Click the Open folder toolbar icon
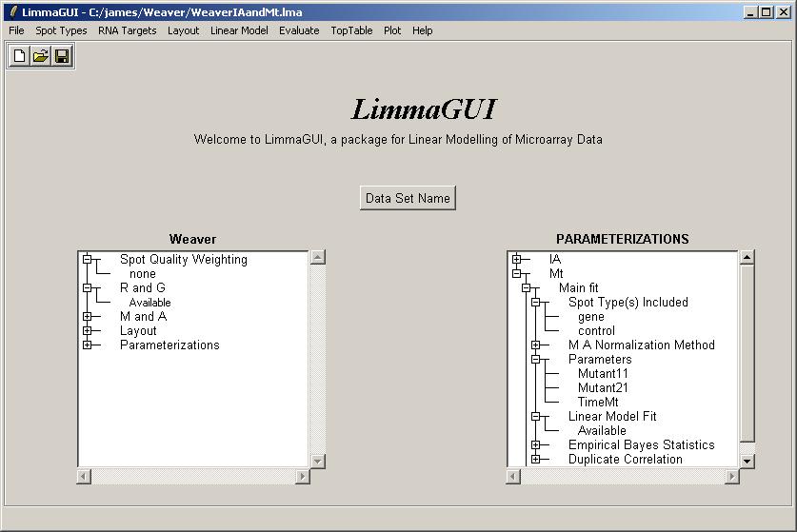The height and width of the screenshot is (532, 797). coord(40,56)
